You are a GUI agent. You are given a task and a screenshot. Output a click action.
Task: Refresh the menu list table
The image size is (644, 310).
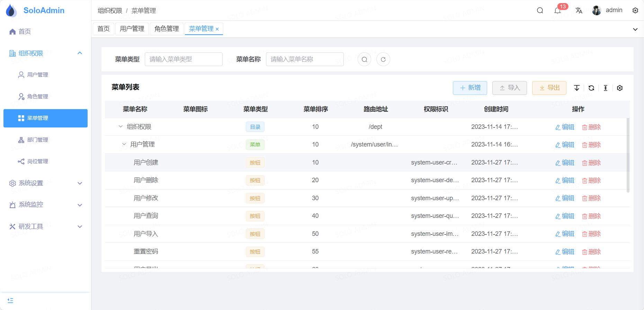pyautogui.click(x=591, y=88)
